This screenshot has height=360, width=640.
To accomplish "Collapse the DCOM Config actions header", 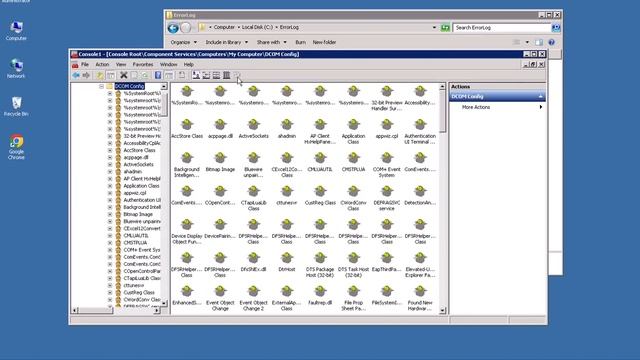I will [x=540, y=96].
